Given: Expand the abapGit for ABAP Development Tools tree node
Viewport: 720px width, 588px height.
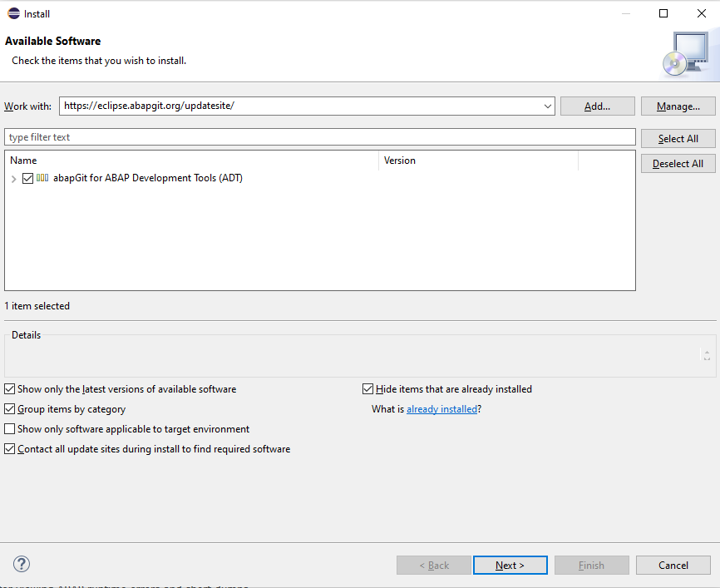Looking at the screenshot, I should [x=13, y=179].
